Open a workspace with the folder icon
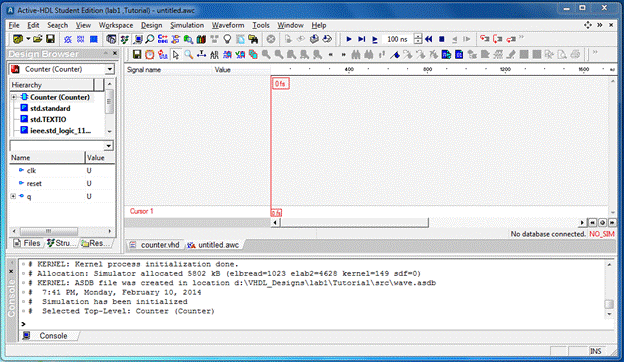The image size is (624, 362). (x=38, y=39)
